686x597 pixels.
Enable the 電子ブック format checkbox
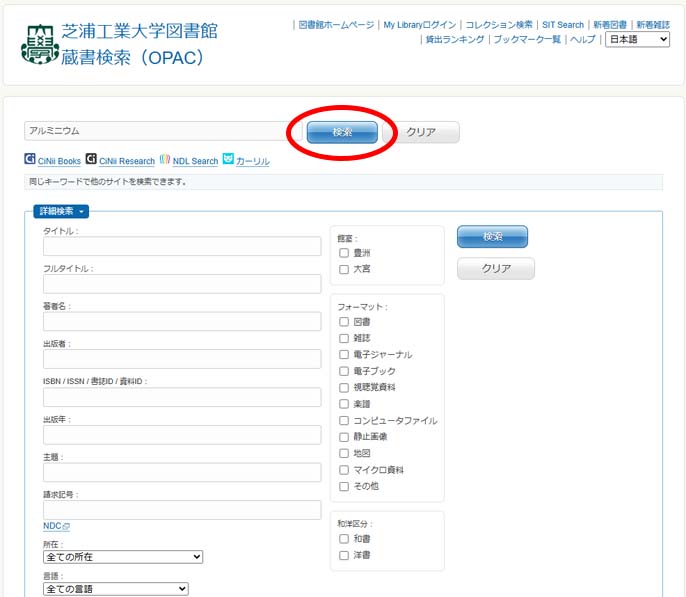344,371
